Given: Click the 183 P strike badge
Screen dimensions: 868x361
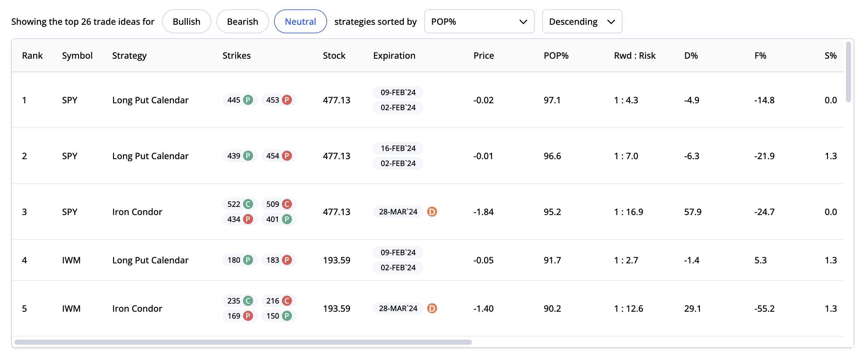Looking at the screenshot, I should click(x=279, y=260).
